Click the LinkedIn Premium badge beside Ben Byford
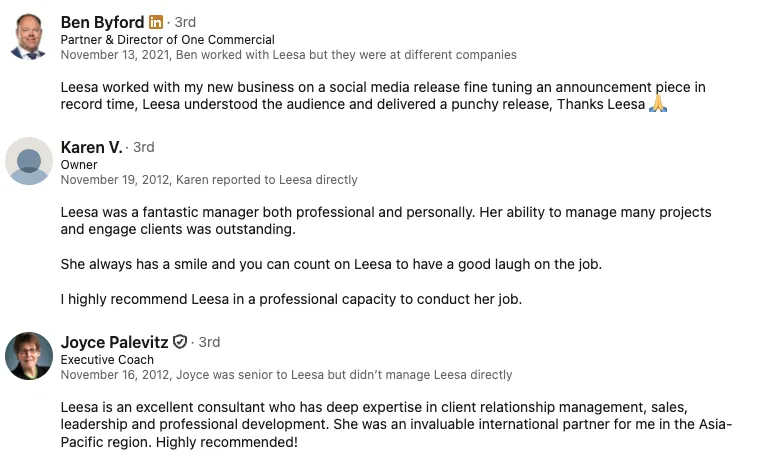Image resolution: width=771 pixels, height=465 pixels. (x=156, y=22)
